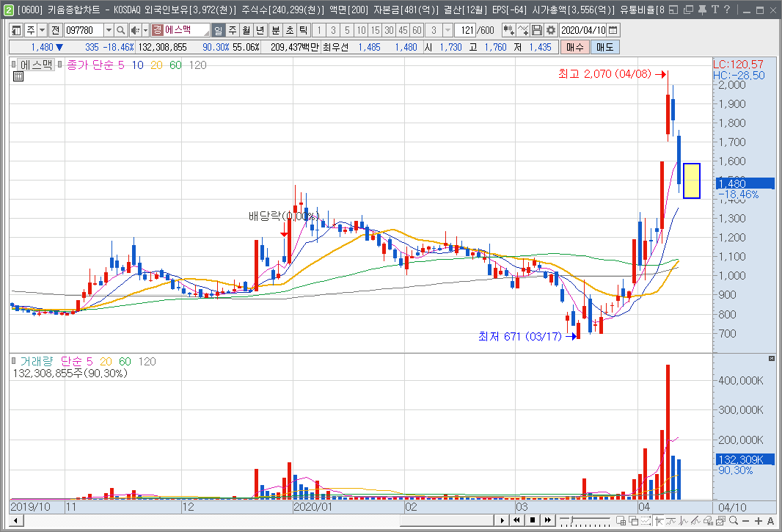The image size is (782, 532).
Task: Toggle the volume panel collapse marker
Action: (x=13, y=361)
